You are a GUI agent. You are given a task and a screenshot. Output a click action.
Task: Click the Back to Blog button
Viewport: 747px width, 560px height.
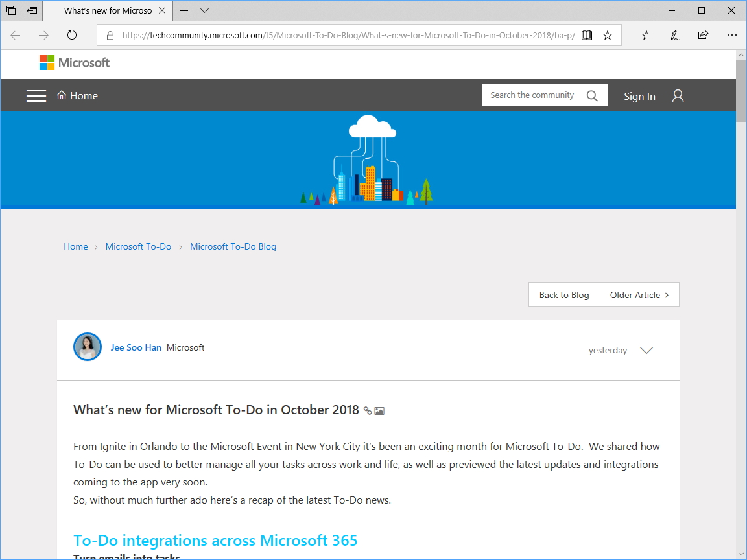563,294
